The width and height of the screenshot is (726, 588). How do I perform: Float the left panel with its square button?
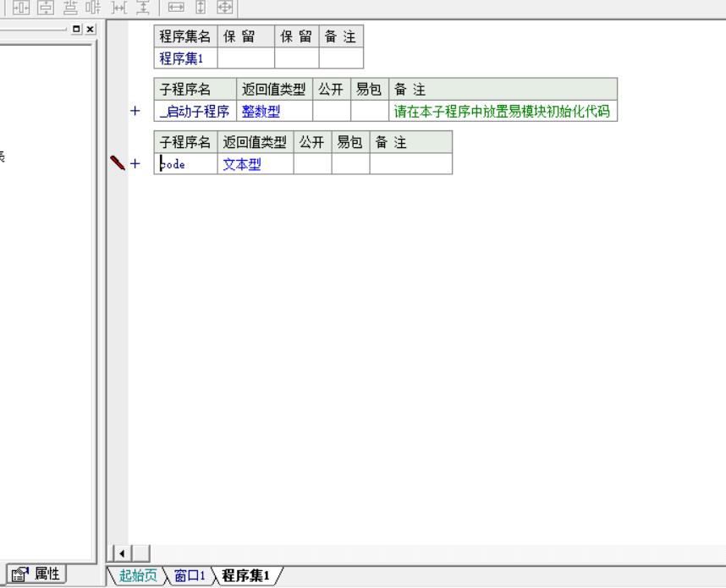click(76, 29)
